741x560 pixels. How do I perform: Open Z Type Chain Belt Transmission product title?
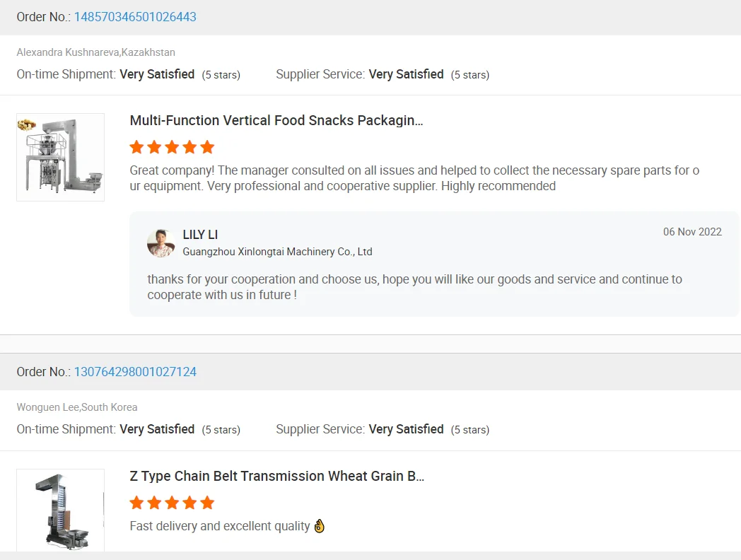[277, 476]
